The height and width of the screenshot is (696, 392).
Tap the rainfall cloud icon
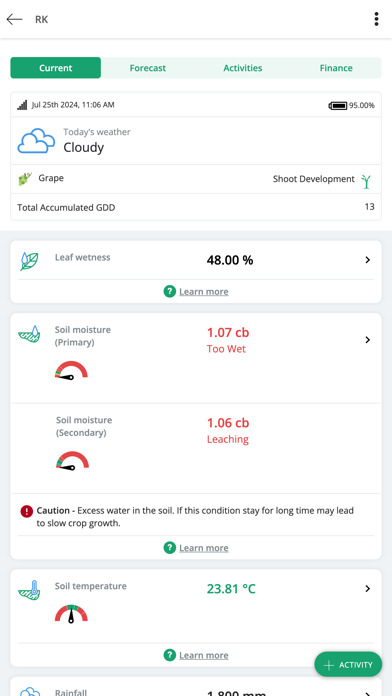point(30,691)
